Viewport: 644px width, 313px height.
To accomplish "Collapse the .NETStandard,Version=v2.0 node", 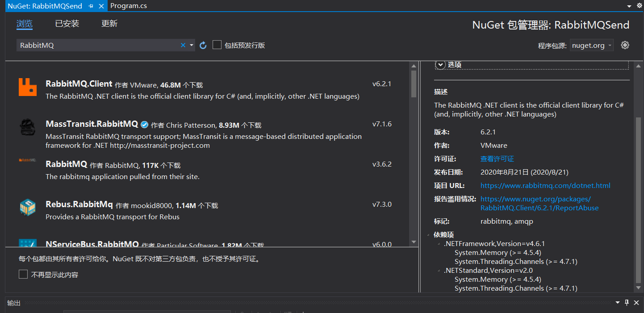I will coord(439,271).
